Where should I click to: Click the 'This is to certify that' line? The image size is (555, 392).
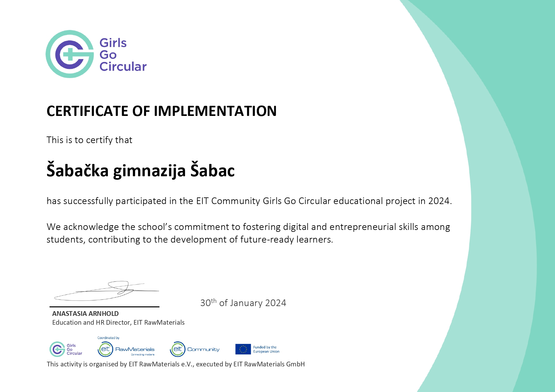[89, 140]
